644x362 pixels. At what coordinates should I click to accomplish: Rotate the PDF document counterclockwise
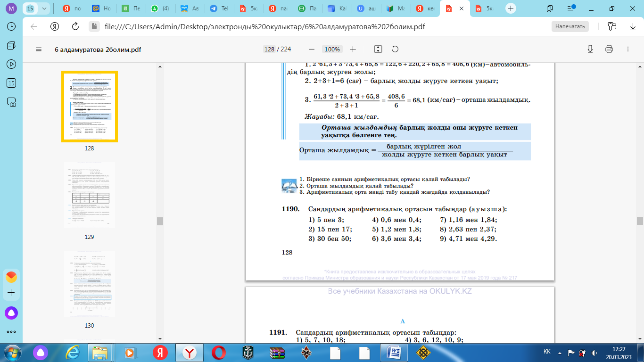click(x=395, y=49)
